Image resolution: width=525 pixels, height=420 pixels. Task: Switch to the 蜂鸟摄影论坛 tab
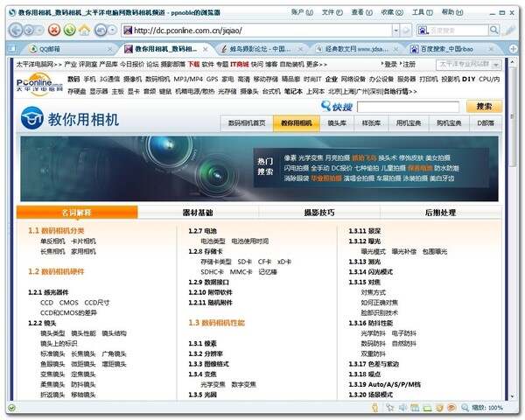click(261, 49)
